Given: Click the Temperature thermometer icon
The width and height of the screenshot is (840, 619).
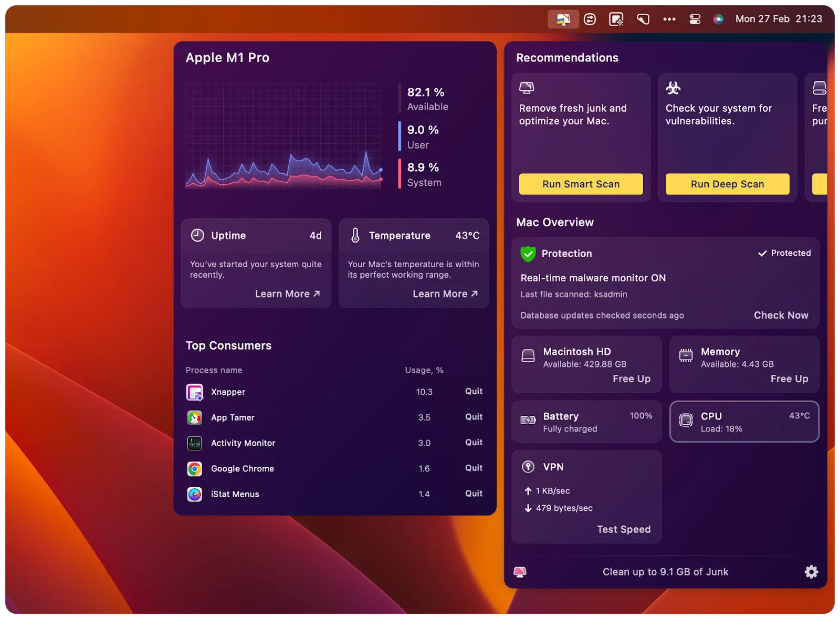Looking at the screenshot, I should (x=355, y=235).
